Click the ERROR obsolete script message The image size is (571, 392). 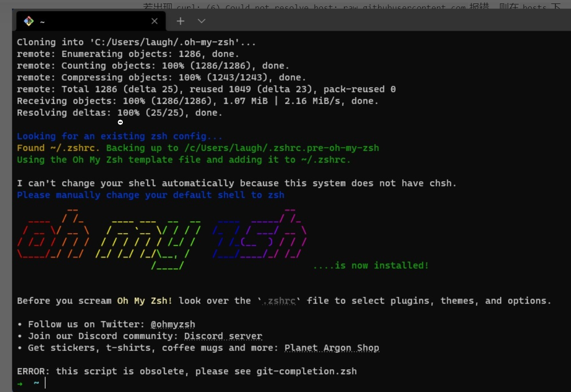tap(187, 371)
